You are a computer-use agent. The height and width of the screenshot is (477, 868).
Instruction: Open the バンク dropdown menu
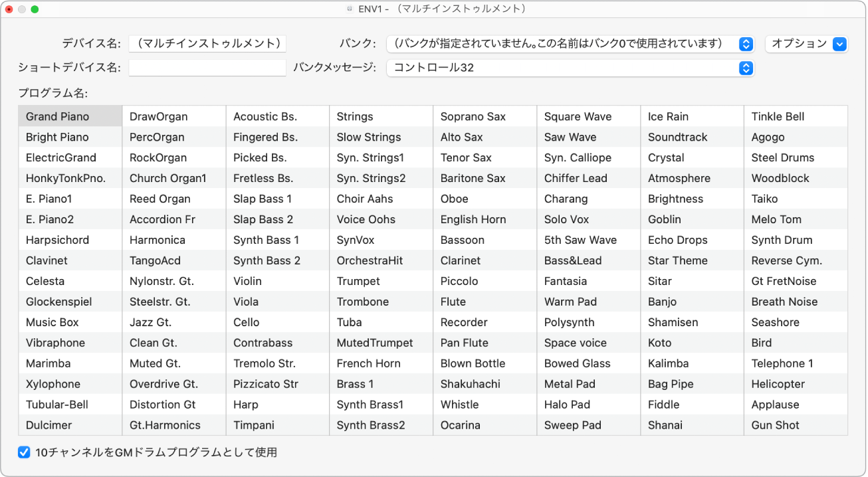pos(570,44)
